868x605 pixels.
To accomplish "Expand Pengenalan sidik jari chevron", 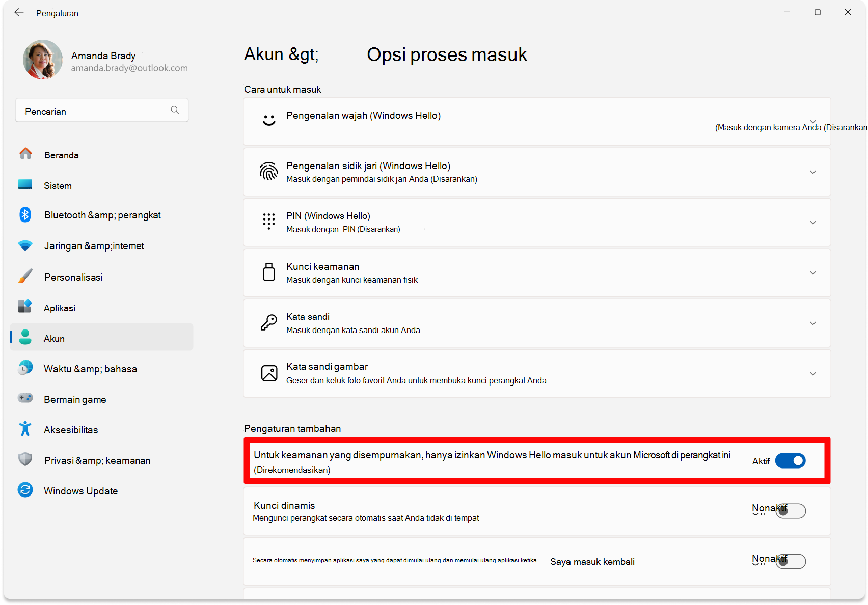I will click(813, 172).
